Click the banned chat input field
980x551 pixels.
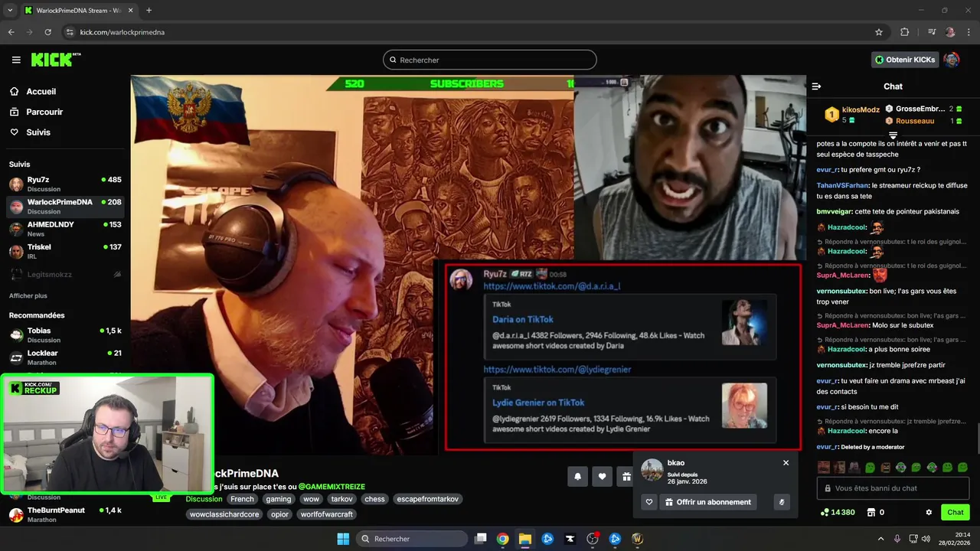point(893,488)
